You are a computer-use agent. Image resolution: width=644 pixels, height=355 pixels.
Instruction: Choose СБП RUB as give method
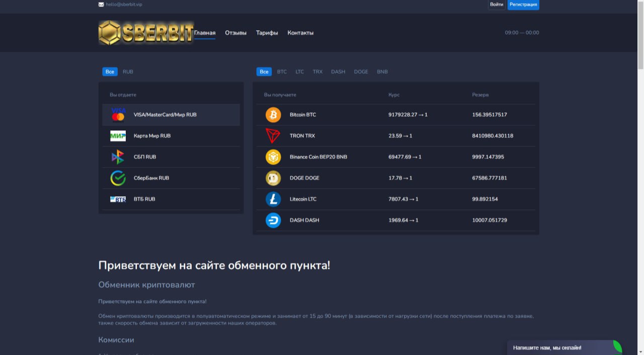coord(145,157)
